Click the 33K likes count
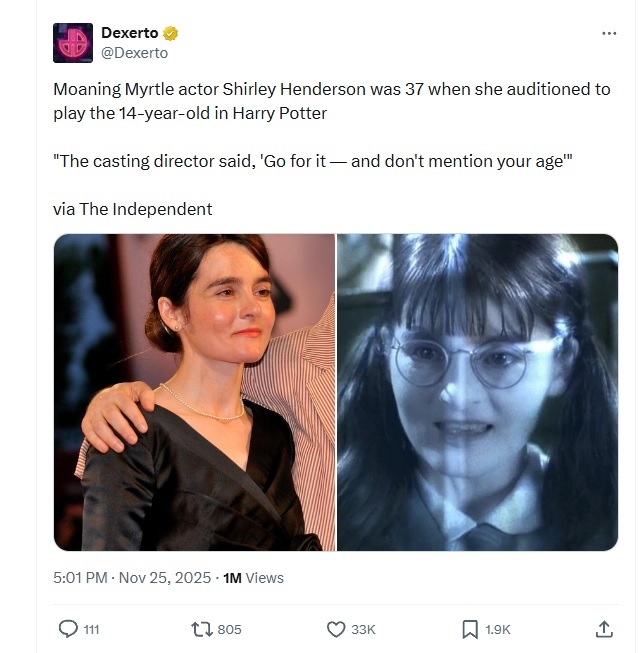Screen dimensions: 643x653 [363, 629]
